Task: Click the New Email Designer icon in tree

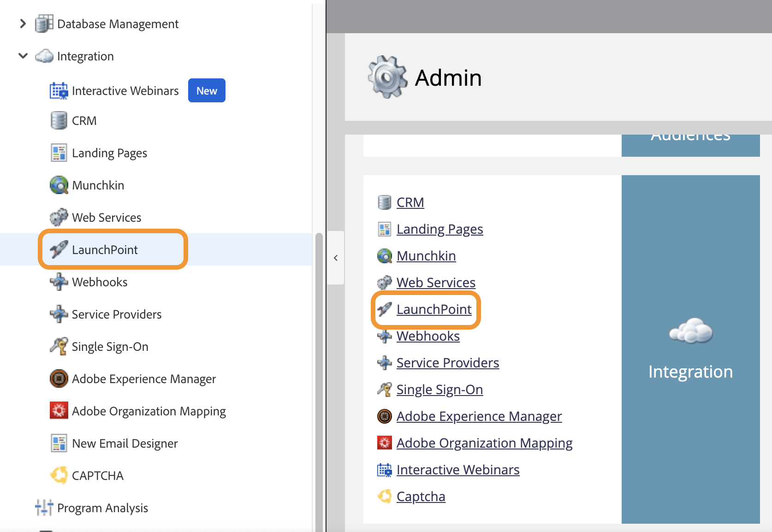Action: [59, 443]
